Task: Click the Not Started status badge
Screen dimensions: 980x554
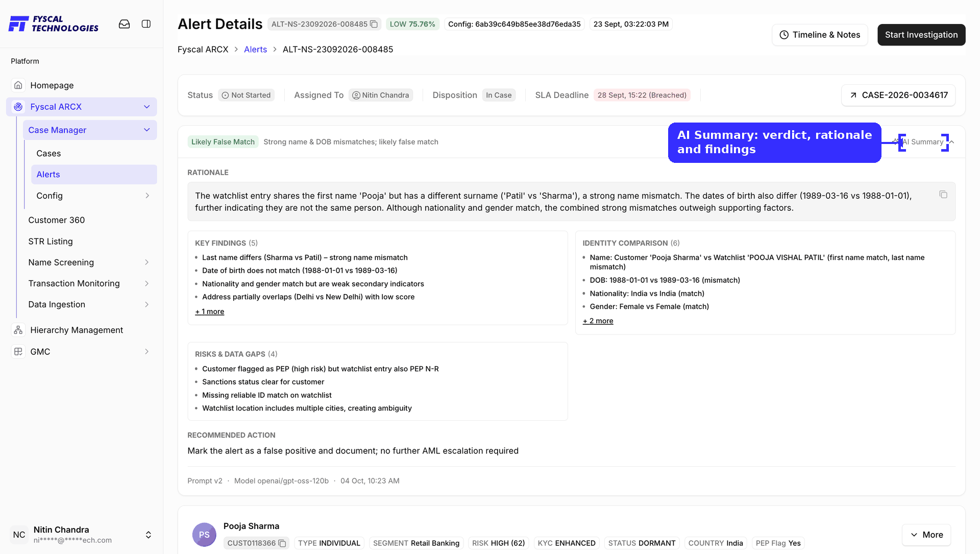Action: click(x=246, y=95)
